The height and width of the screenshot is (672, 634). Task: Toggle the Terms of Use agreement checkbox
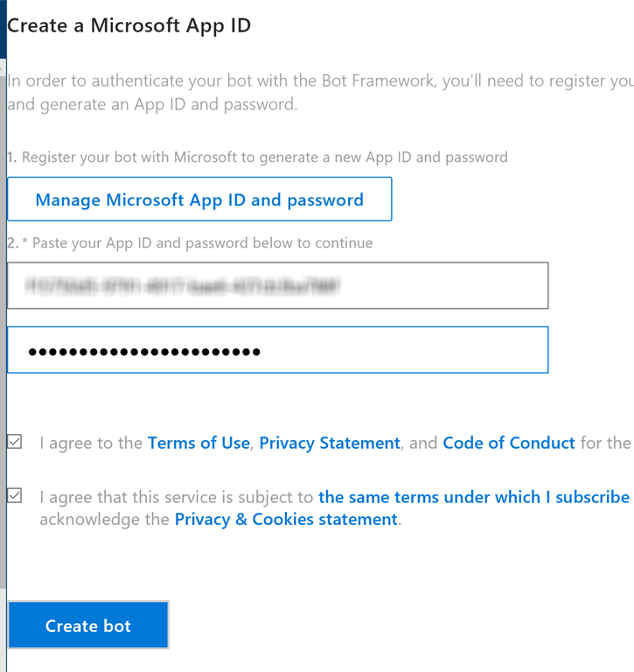[x=15, y=441]
